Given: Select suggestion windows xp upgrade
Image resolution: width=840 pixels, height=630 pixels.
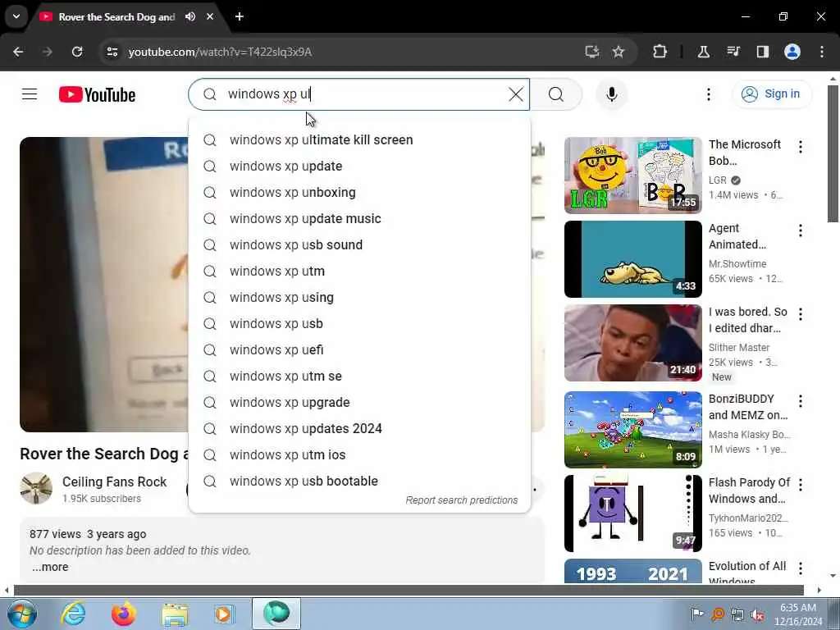Looking at the screenshot, I should [359, 402].
